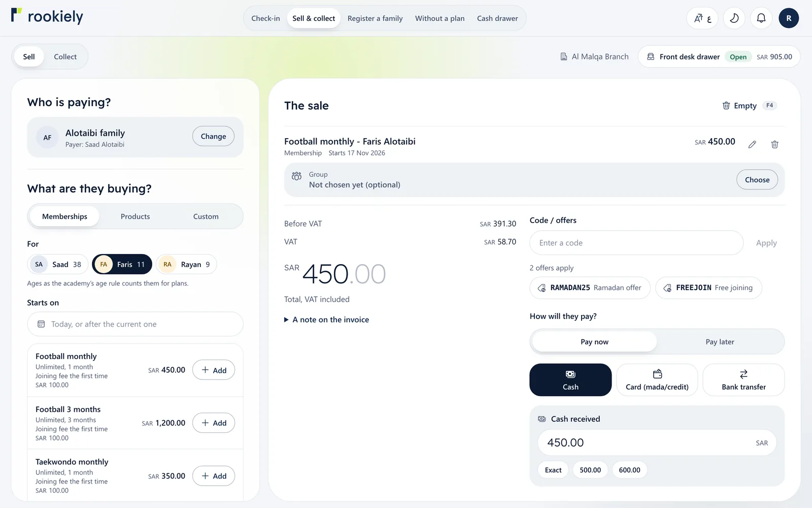Click the Enter a code field
Viewport: 812px width, 508px height.
coord(636,243)
